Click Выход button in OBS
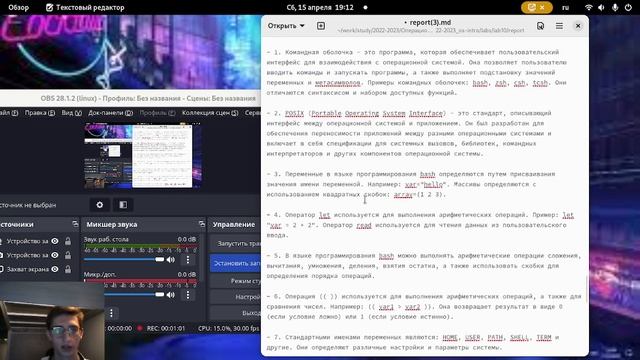The image size is (640, 360). click(x=235, y=313)
